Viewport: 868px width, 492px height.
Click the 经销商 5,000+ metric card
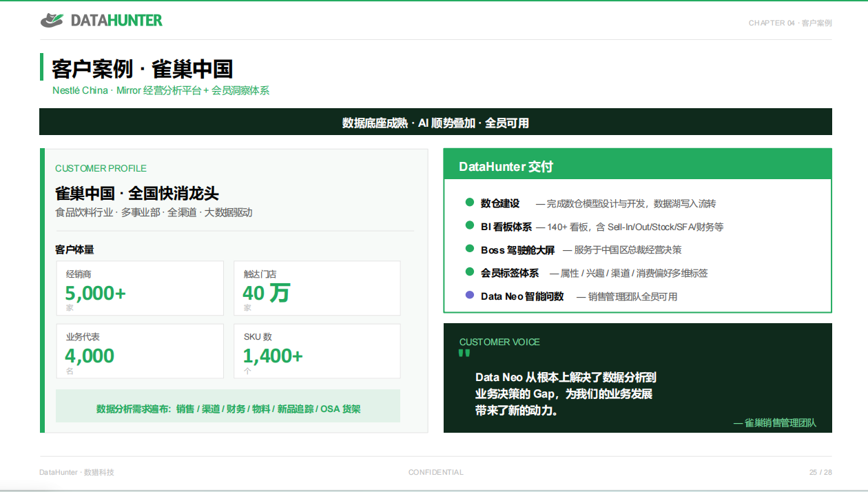[x=140, y=288]
